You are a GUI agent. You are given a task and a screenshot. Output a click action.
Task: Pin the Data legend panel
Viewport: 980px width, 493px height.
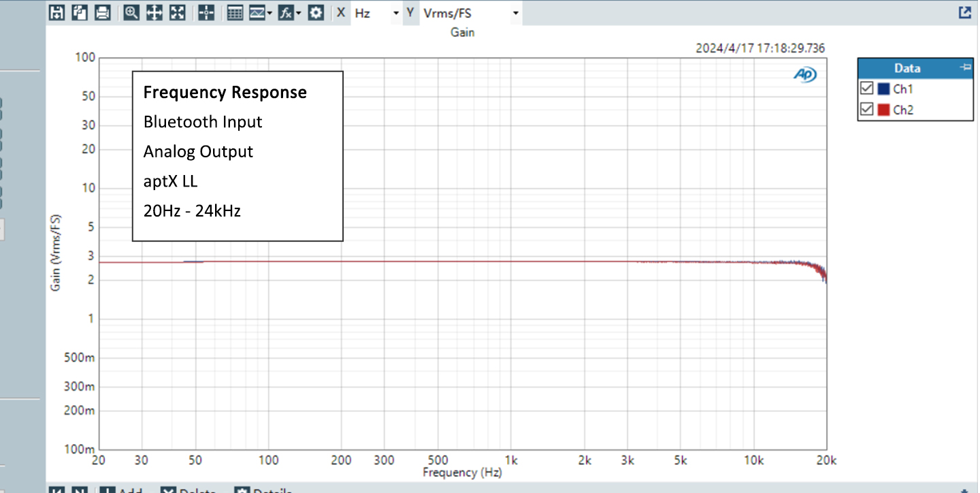click(964, 67)
